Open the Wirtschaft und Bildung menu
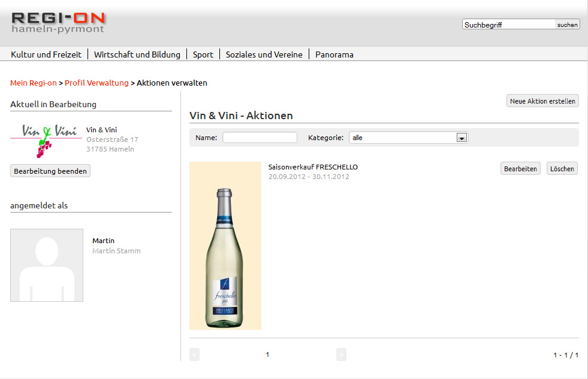Screen dimensions: 588x379 pyautogui.click(x=137, y=54)
